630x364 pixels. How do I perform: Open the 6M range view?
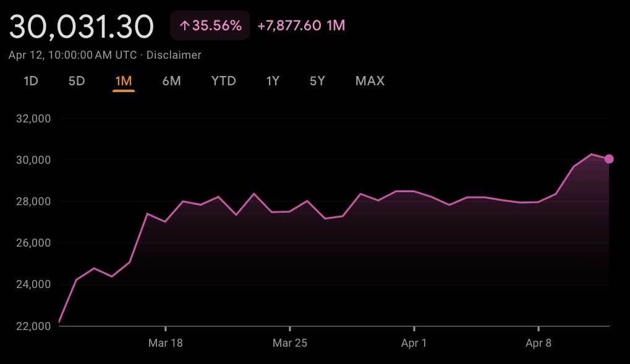(x=171, y=81)
